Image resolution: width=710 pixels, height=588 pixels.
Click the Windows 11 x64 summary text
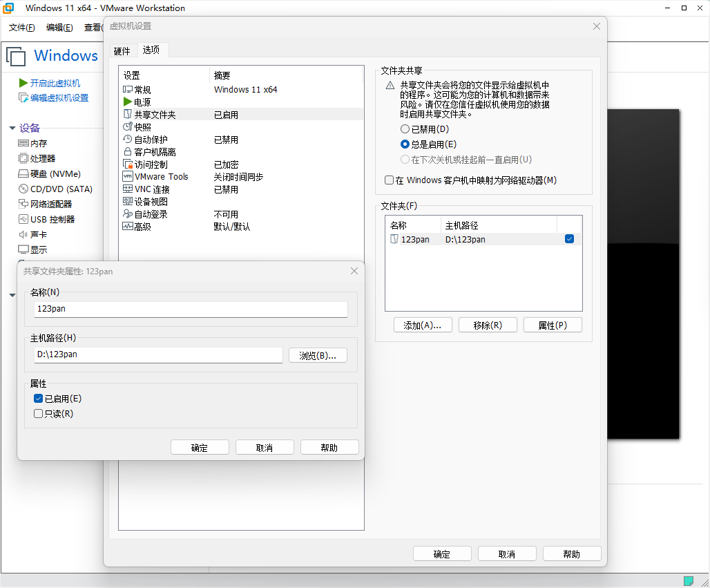[245, 90]
